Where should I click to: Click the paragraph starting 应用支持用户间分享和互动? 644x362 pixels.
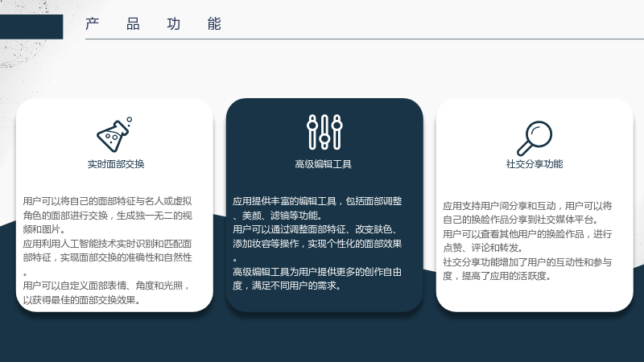tap(527, 212)
